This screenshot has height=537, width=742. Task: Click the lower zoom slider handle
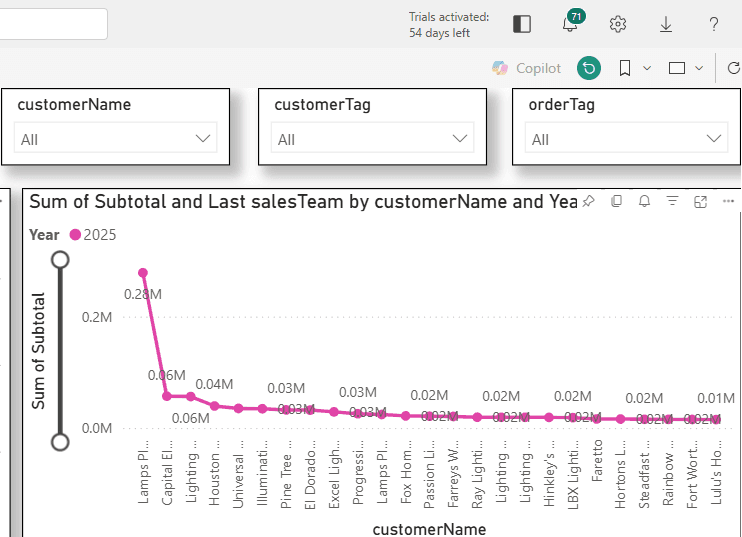coord(60,442)
